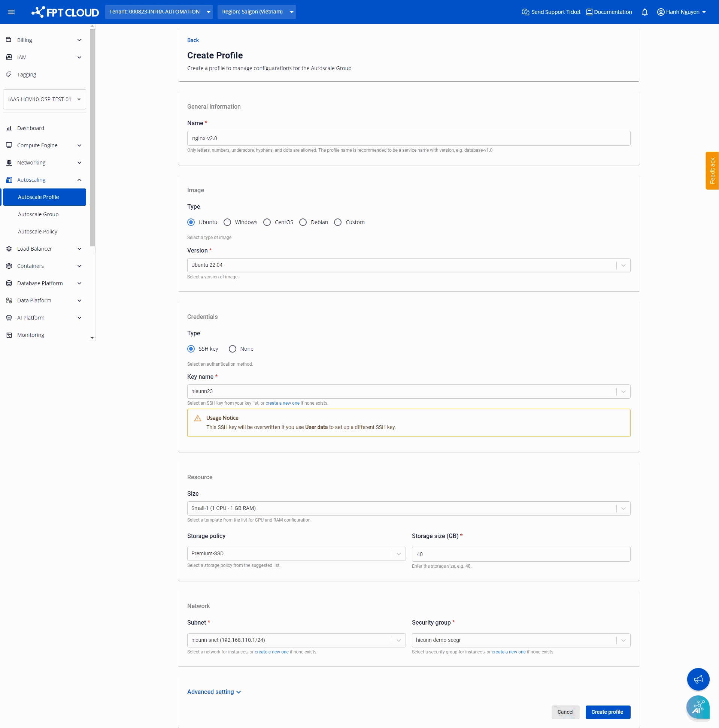Screen dimensions: 719x728
Task: Open the Ubuntu 22.04 version dropdown
Action: coord(409,265)
